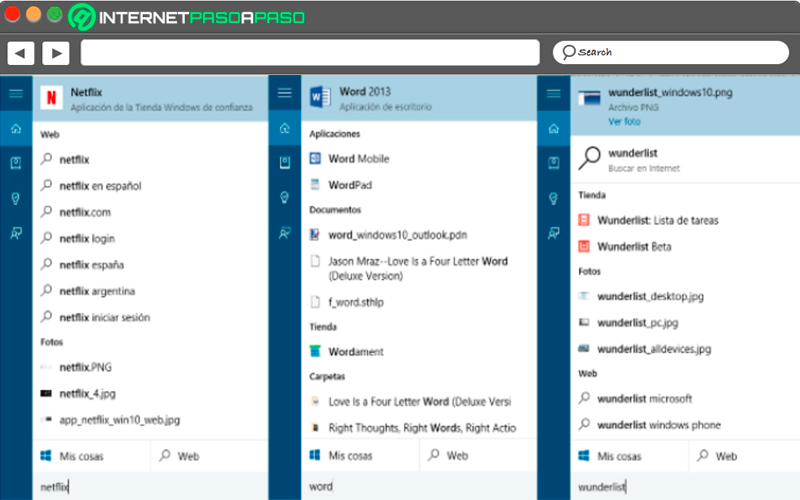Click the wunderlist search input box
The image size is (800, 500).
685,487
